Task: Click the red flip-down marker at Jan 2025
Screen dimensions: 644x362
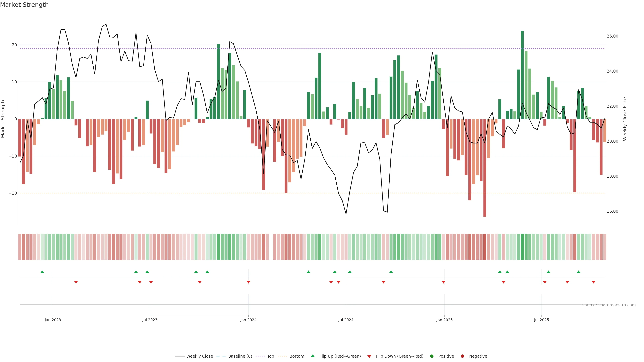Action: 443,282
